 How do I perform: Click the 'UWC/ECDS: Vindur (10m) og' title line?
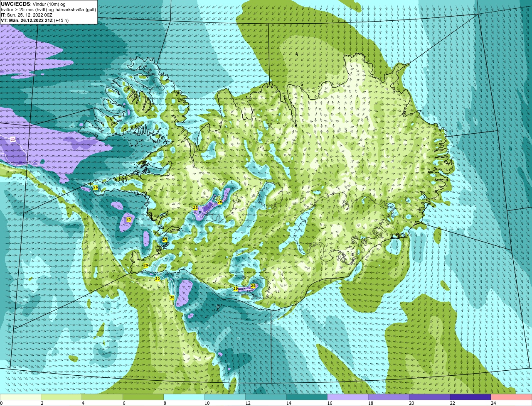tap(33, 4)
